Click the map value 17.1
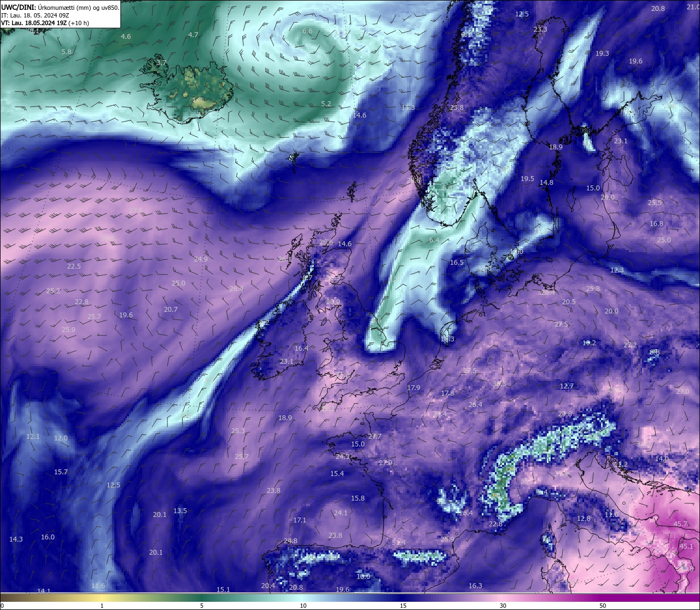This screenshot has width=700, height=610. click(300, 520)
